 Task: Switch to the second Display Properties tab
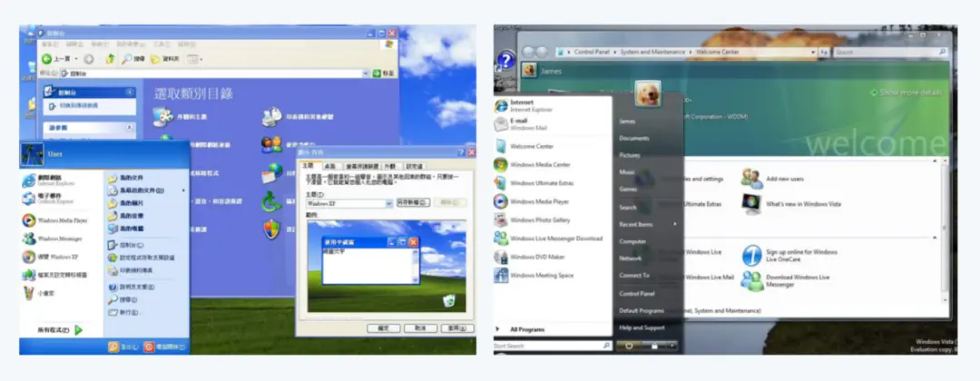click(x=331, y=166)
